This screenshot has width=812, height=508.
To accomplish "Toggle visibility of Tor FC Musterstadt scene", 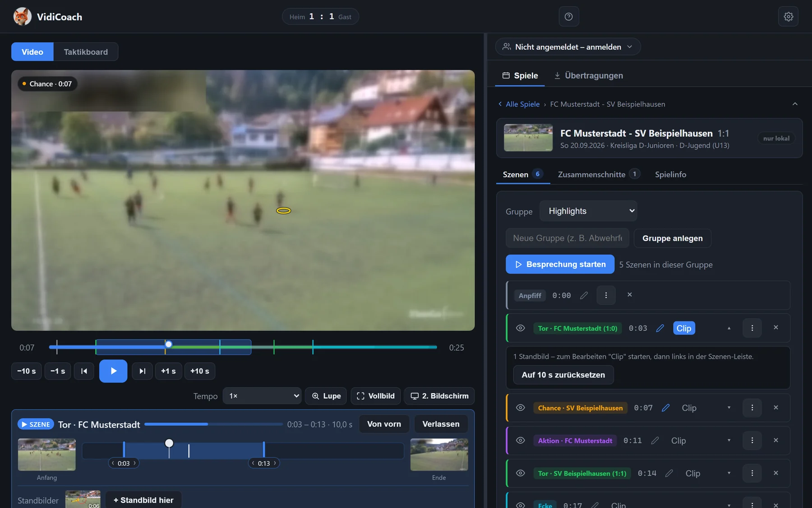I will pos(520,328).
